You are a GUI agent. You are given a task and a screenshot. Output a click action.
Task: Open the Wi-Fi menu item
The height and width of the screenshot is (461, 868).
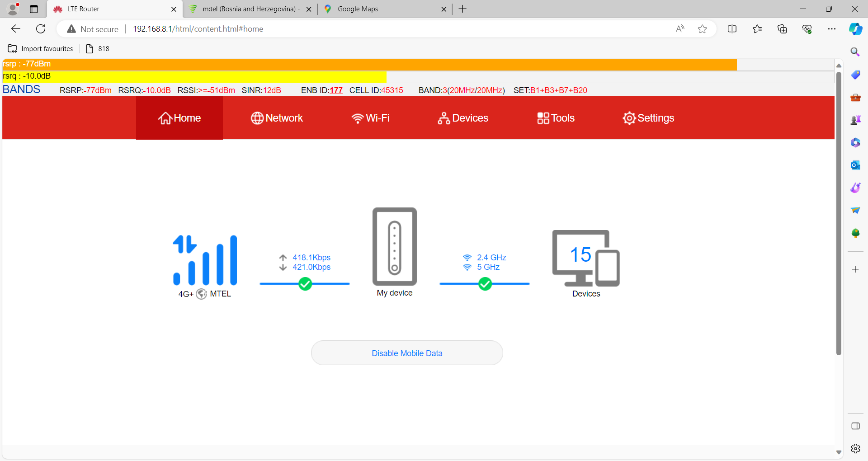coord(370,118)
